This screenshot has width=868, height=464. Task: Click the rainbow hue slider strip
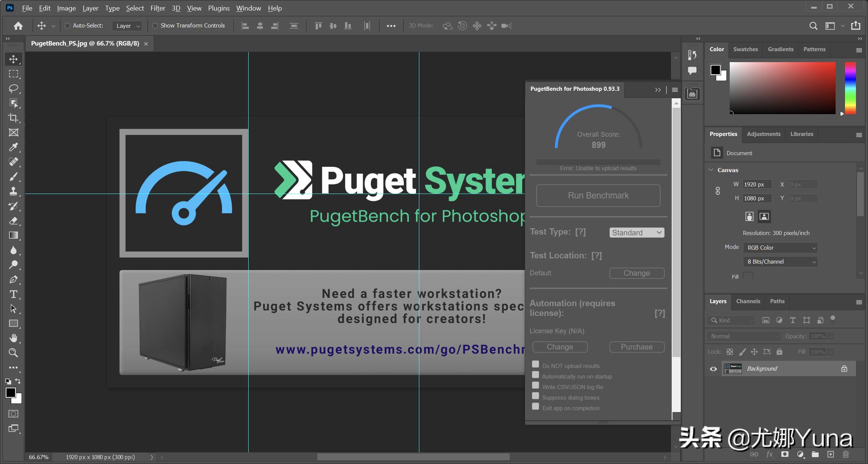click(x=850, y=88)
